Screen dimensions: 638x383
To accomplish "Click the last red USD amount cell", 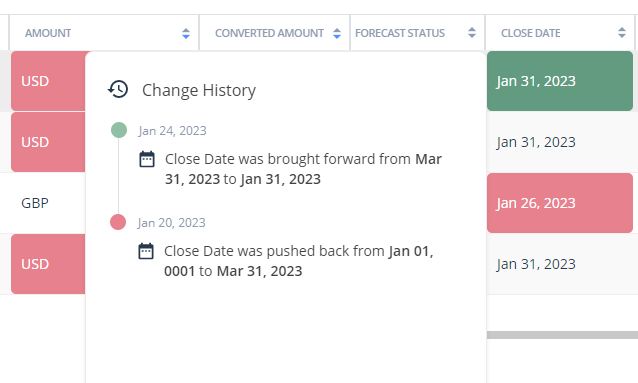I will (48, 264).
